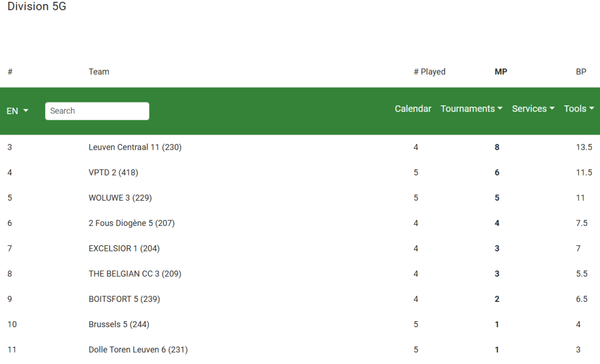Viewport: 600px width, 364px height.
Task: Open 2 Fous Diogène 5 (207) row
Action: (x=131, y=223)
